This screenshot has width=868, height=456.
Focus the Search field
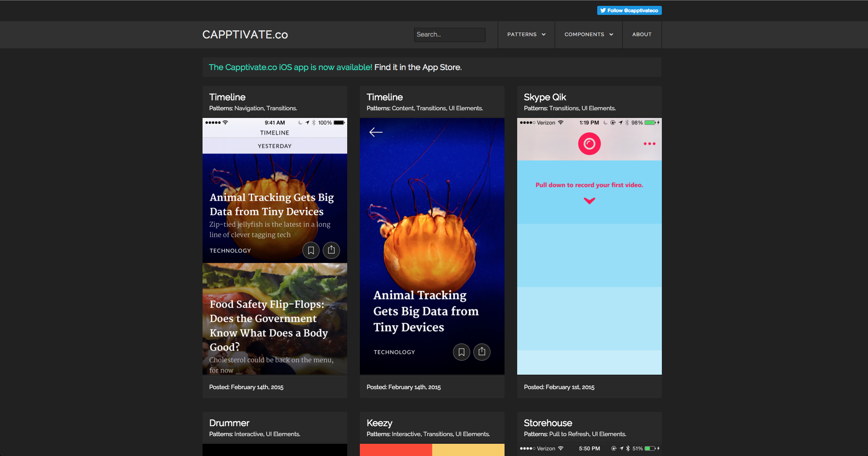pyautogui.click(x=449, y=35)
